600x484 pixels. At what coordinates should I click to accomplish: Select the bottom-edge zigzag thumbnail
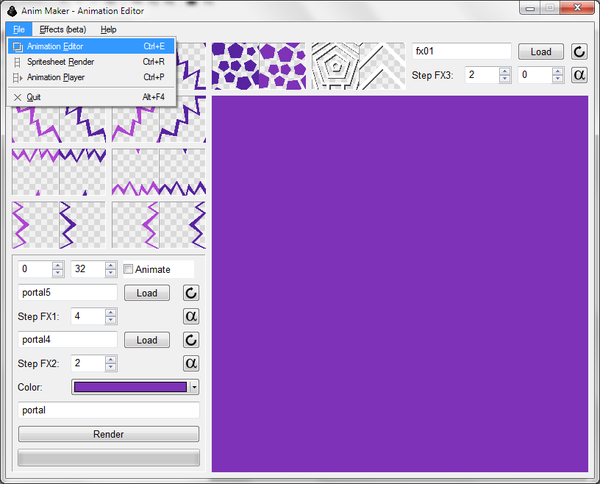[159, 172]
